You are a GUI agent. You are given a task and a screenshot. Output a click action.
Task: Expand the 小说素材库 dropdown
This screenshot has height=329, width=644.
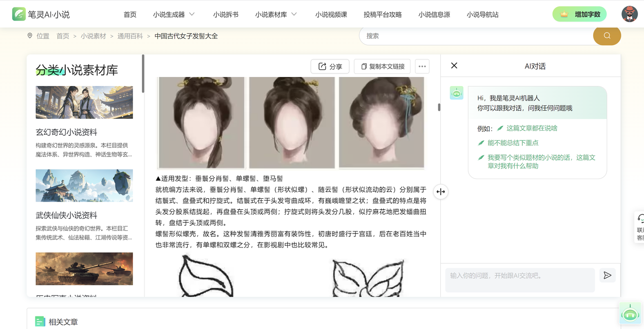[x=276, y=15]
